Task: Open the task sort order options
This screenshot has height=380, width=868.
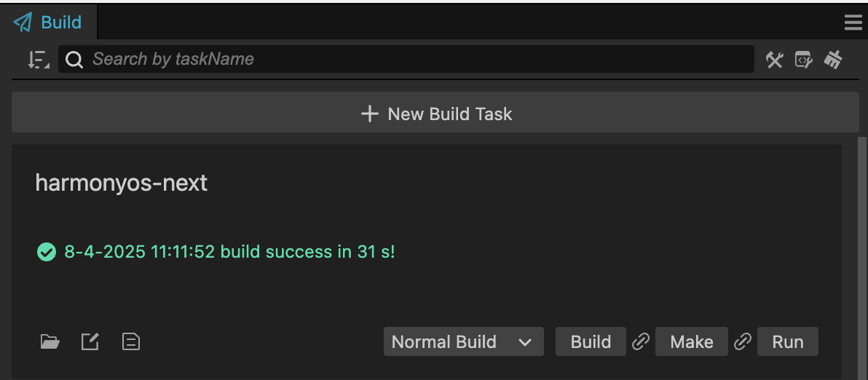Action: click(x=38, y=59)
